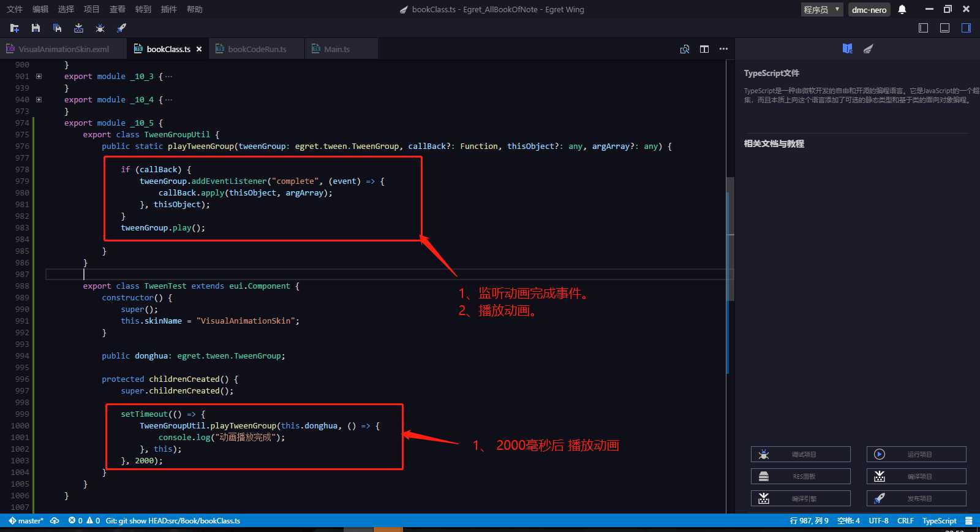Viewport: 980px width, 532px height.
Task: Expand folded module _10_4 at line 940
Action: [x=39, y=100]
